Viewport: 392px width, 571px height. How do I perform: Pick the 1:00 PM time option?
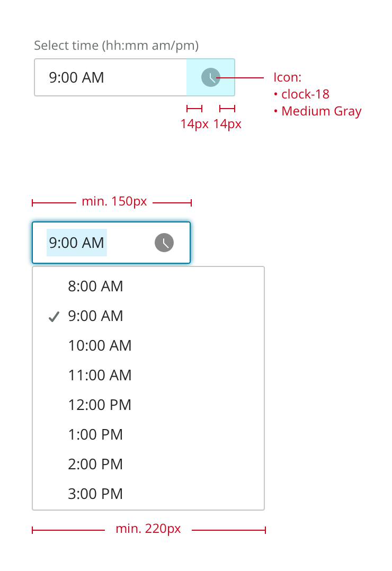(x=95, y=435)
